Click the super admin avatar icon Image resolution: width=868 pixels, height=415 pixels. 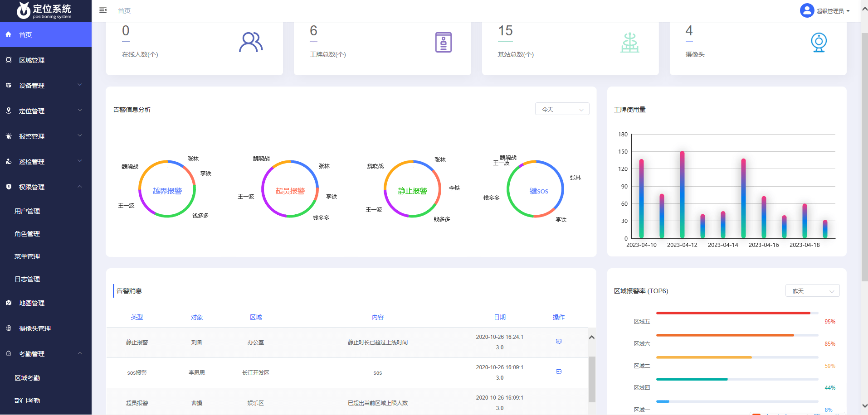pos(807,10)
